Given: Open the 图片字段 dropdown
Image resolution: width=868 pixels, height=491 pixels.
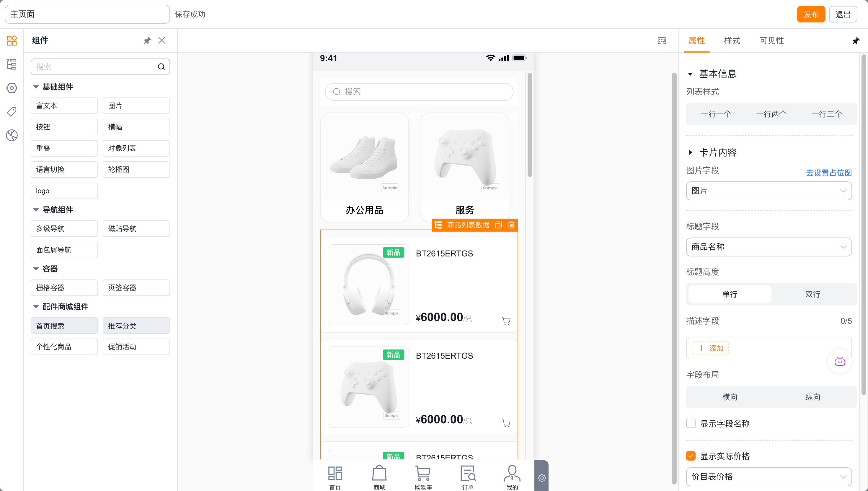Looking at the screenshot, I should coord(769,191).
